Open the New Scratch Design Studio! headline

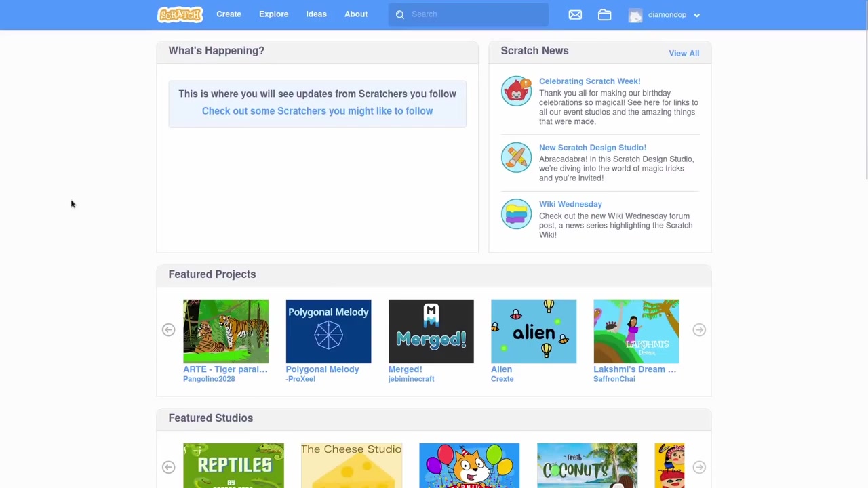coord(593,148)
